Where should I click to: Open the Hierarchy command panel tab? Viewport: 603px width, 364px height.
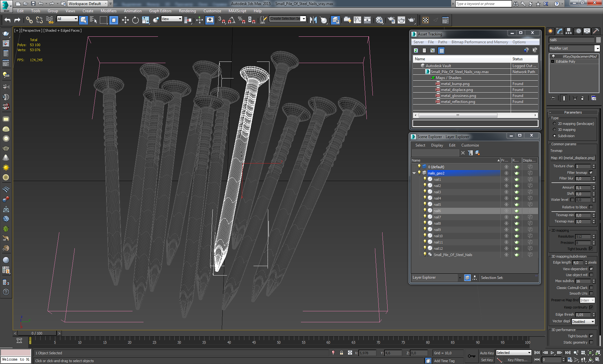pyautogui.click(x=569, y=31)
